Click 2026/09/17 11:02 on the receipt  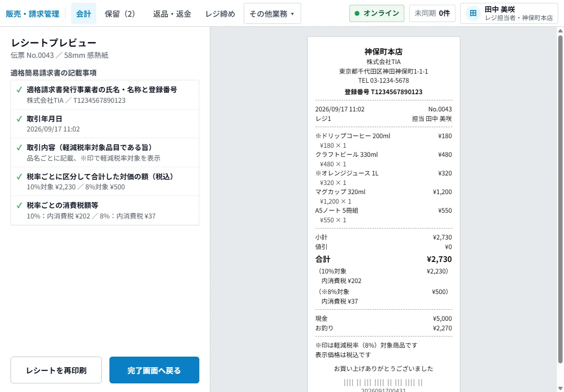[340, 109]
